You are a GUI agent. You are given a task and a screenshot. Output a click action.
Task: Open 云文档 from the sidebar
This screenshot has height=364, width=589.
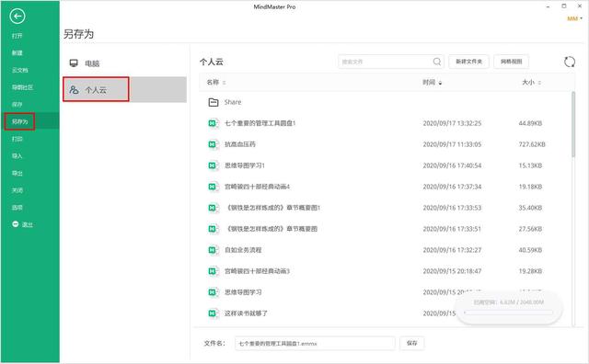(20, 70)
